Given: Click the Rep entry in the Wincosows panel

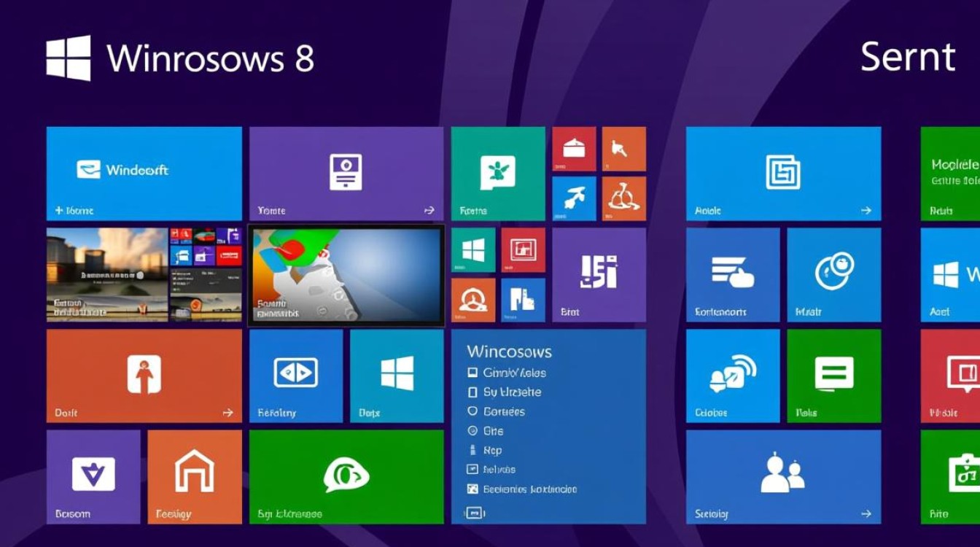Looking at the screenshot, I should [x=490, y=450].
